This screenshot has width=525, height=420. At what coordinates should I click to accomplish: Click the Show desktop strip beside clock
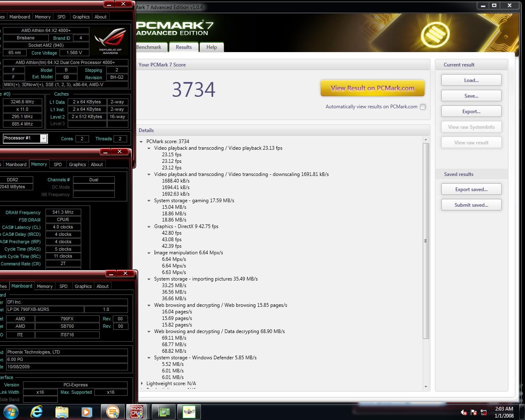click(522, 412)
